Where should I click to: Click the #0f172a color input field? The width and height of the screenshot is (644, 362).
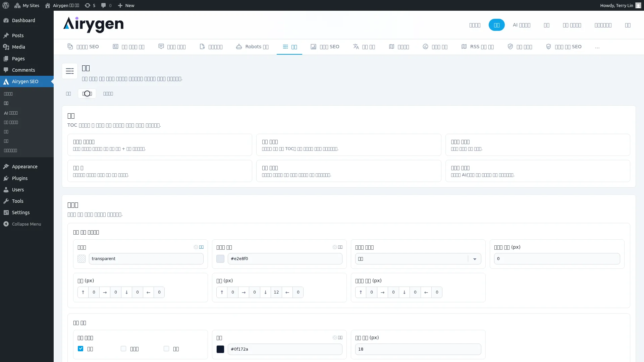[x=285, y=349]
